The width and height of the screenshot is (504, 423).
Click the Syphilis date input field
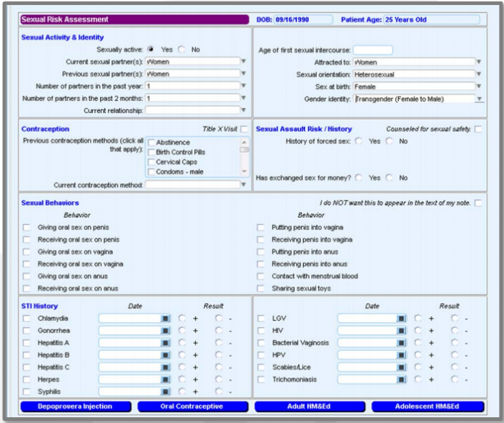pos(130,392)
